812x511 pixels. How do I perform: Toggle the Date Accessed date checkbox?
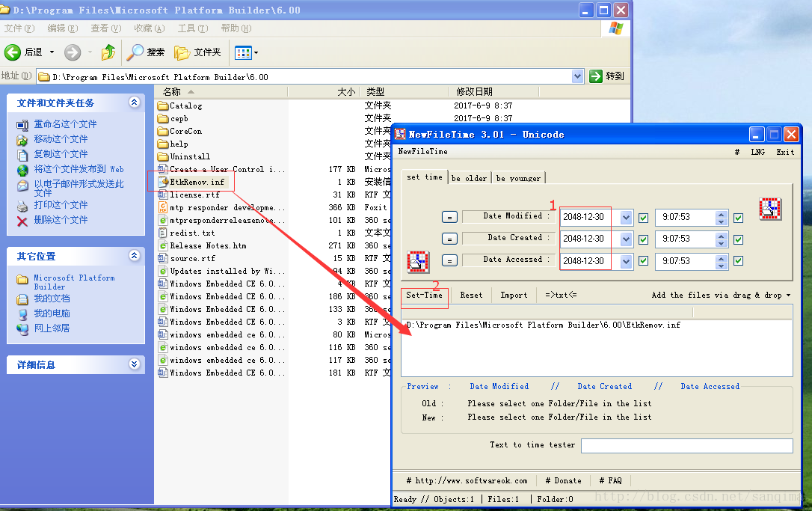coord(643,260)
